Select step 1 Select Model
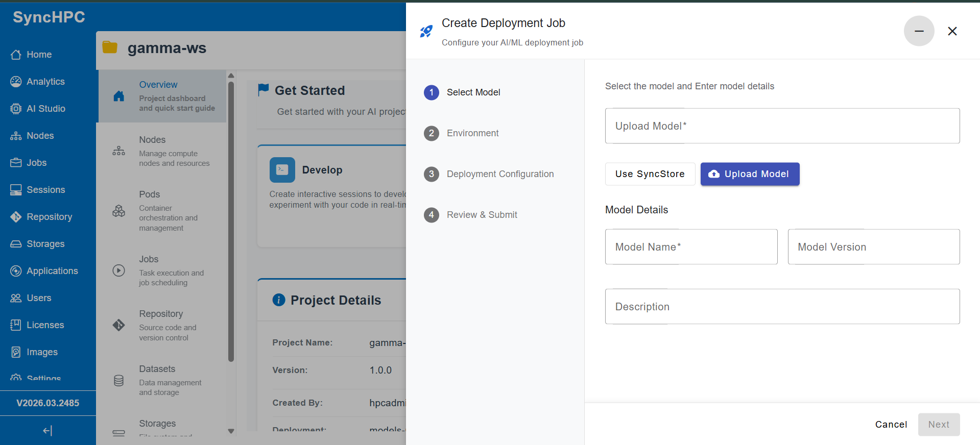This screenshot has width=980, height=445. click(x=473, y=92)
